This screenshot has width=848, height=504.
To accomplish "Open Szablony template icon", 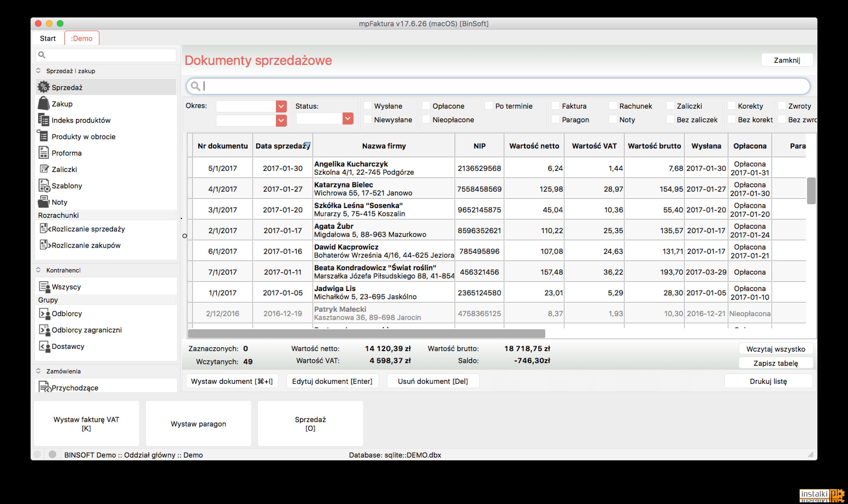I will [44, 185].
